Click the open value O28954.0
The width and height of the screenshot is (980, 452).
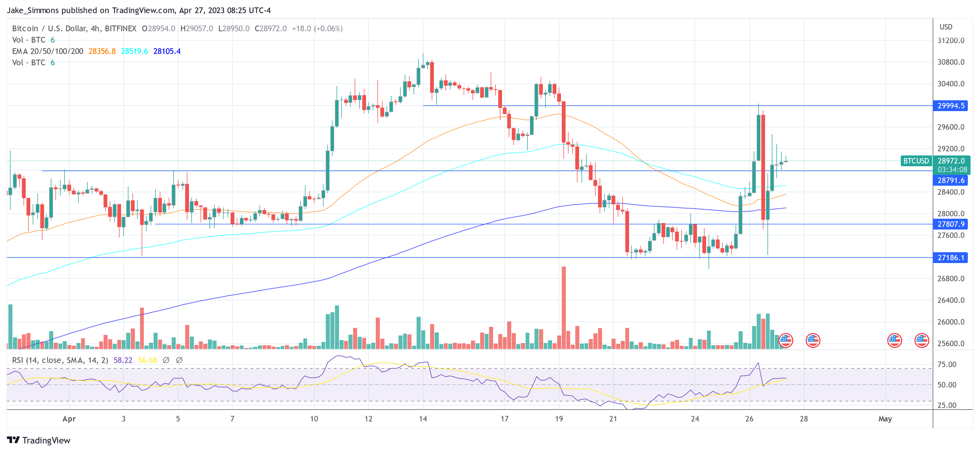(158, 29)
